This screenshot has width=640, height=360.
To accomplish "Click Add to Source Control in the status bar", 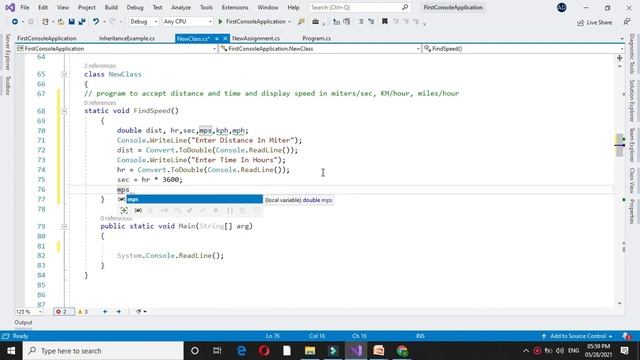I will click(577, 336).
